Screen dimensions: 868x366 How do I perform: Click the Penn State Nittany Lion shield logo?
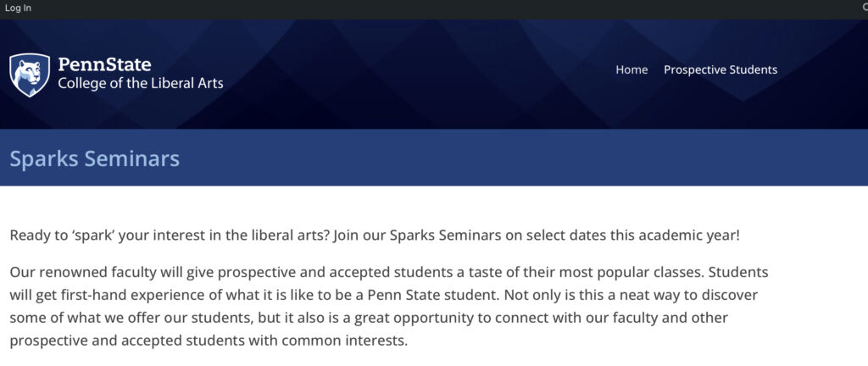(x=30, y=75)
